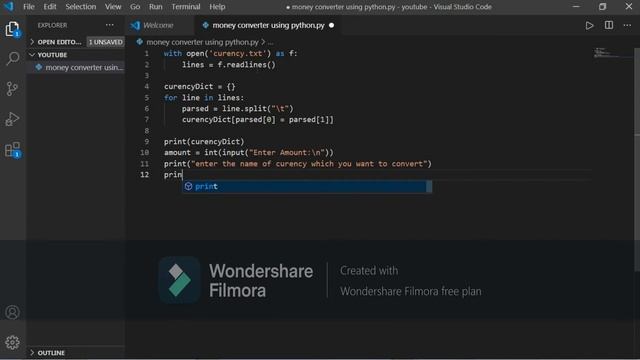Click the code minimap preview
Screen dimensions: 640x360
pyautogui.click(x=612, y=53)
